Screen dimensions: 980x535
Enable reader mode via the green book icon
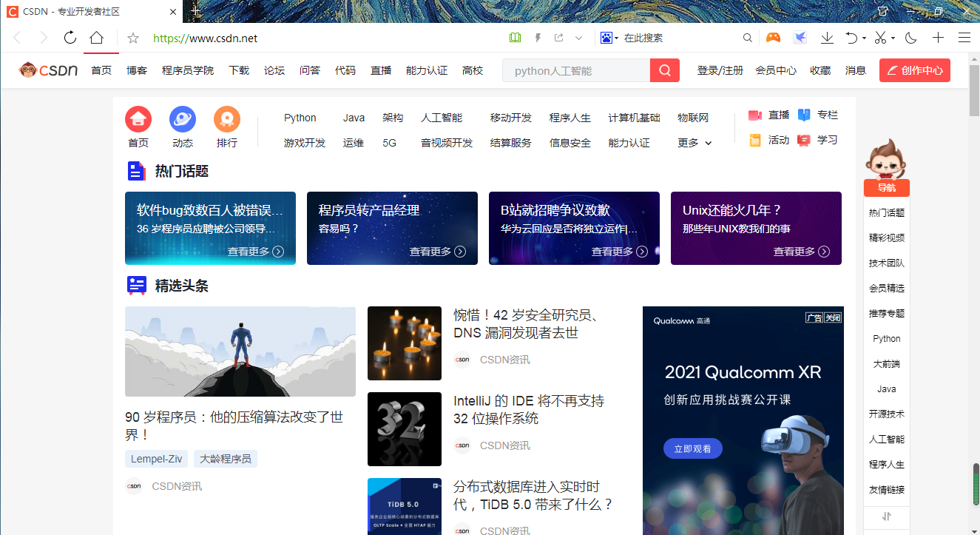point(515,38)
